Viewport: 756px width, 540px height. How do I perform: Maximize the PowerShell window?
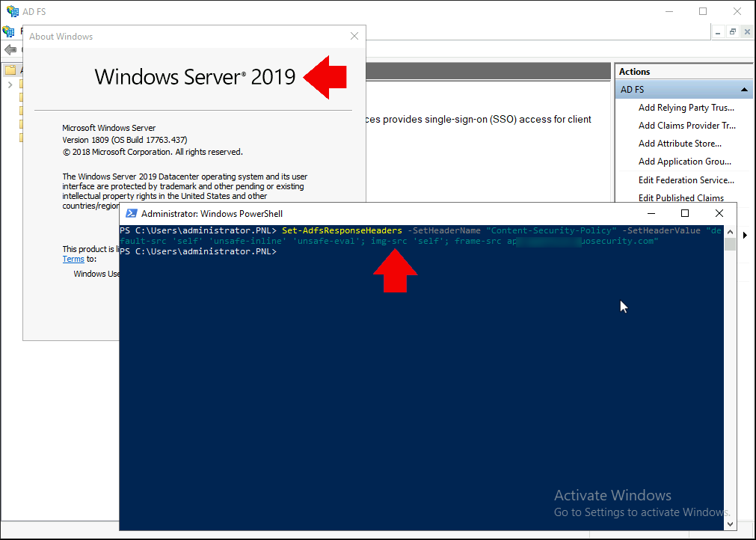[x=685, y=213]
